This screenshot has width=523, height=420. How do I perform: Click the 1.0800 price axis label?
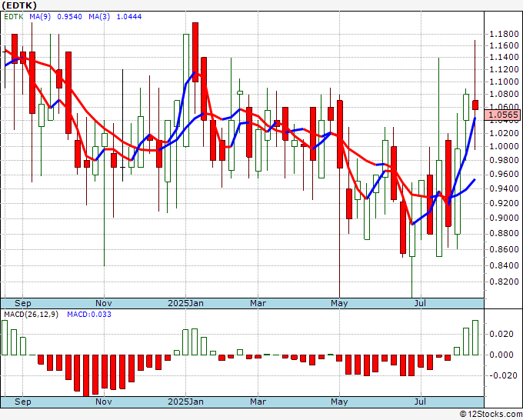click(504, 94)
